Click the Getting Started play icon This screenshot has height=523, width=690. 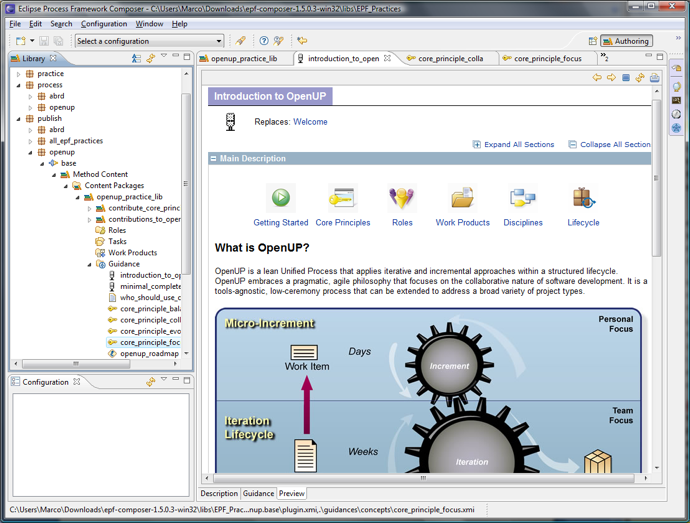281,197
